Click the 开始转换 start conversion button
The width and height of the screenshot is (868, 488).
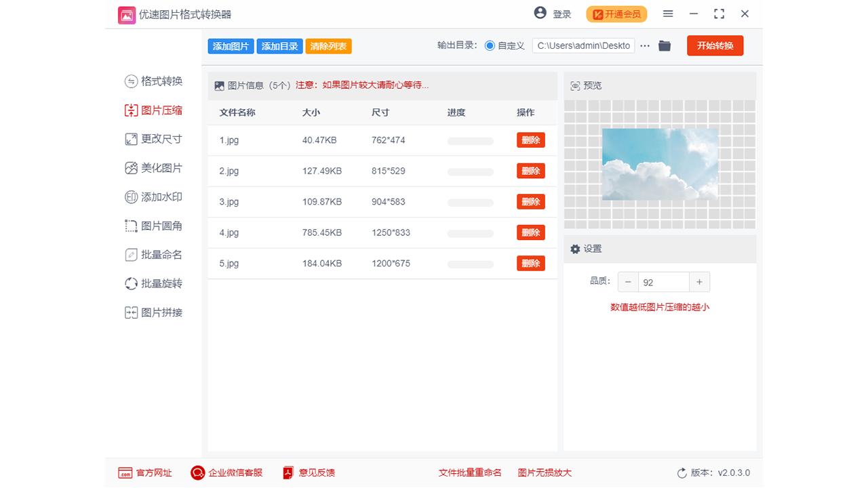[x=715, y=45]
